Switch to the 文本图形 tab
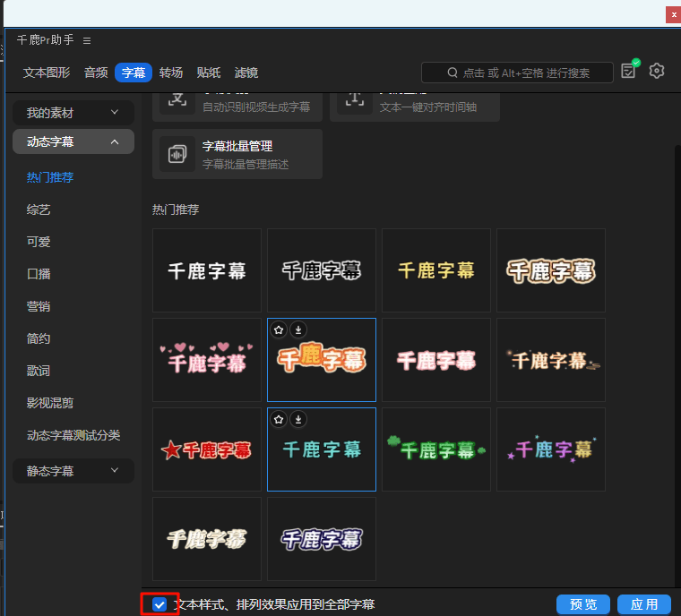Image resolution: width=681 pixels, height=616 pixels. pyautogui.click(x=47, y=73)
